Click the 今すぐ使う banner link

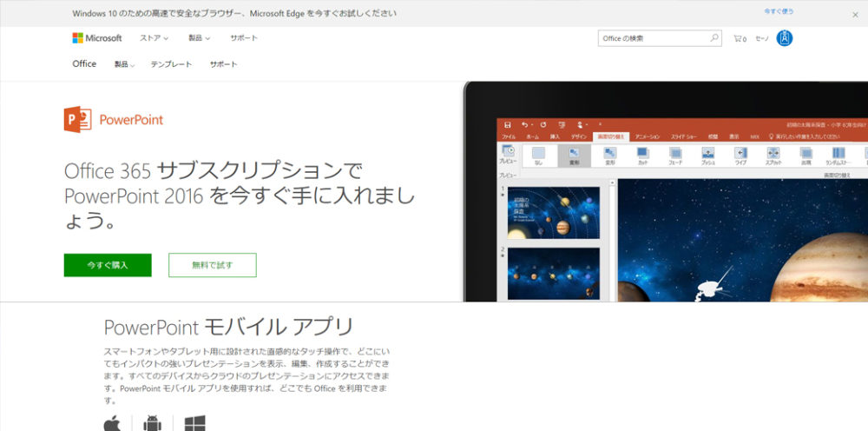pos(779,11)
